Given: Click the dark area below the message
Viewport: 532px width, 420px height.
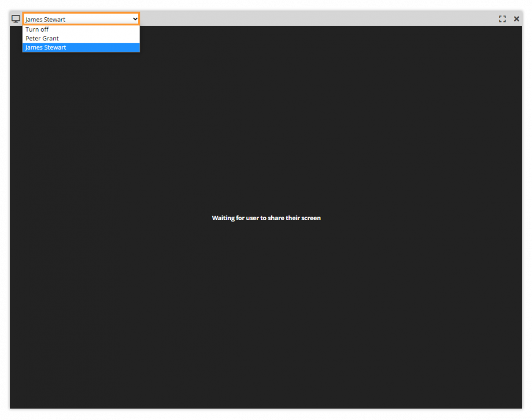Looking at the screenshot, I should coord(266,318).
